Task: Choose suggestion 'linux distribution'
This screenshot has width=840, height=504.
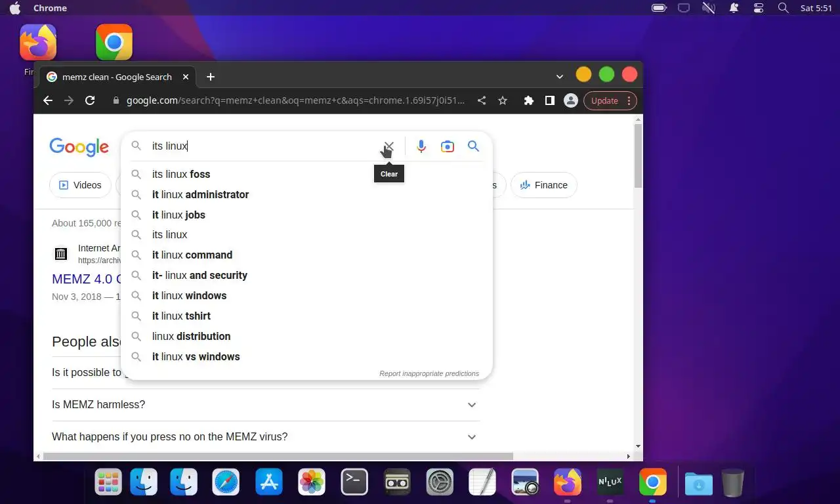Action: 306,337
